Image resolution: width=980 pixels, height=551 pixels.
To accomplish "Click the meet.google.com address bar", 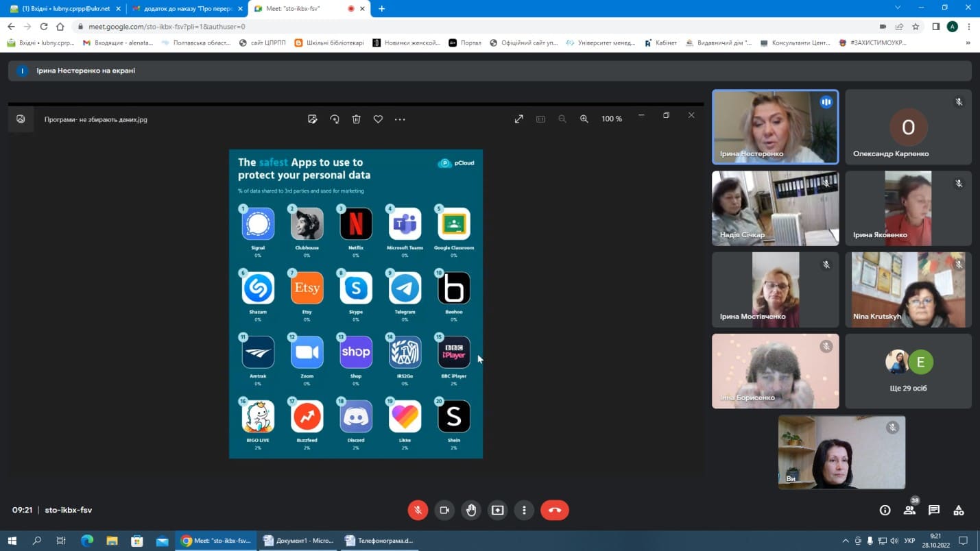I will click(x=473, y=27).
